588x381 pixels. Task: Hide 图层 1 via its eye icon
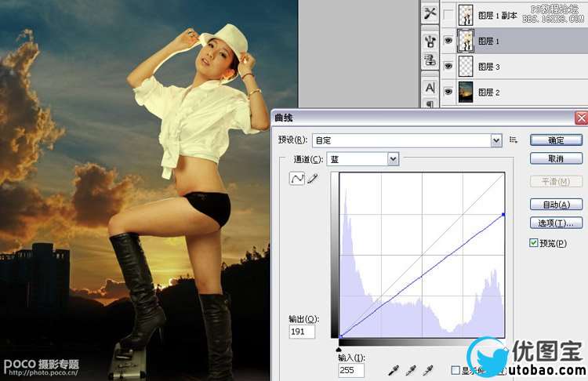(448, 41)
